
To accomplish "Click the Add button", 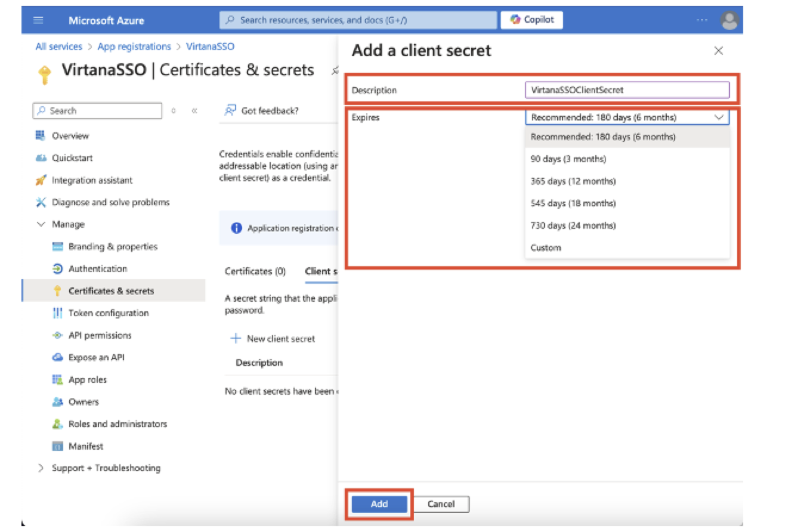I will click(x=379, y=504).
